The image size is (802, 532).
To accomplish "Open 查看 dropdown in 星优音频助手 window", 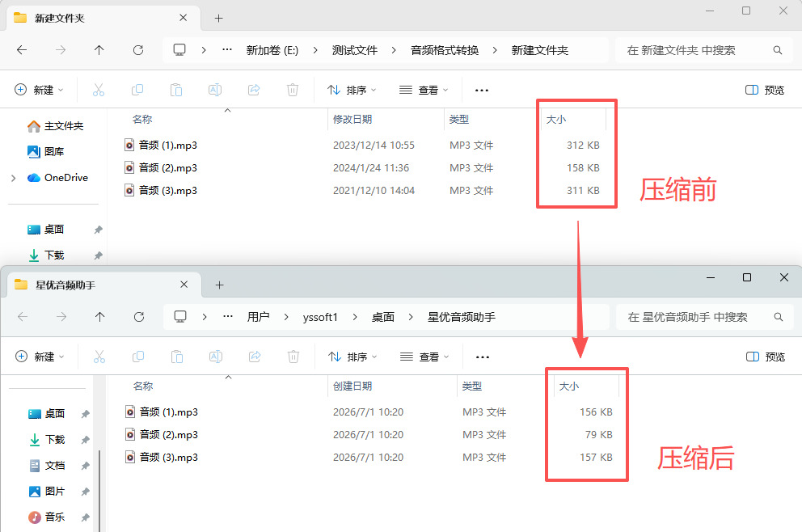I will (425, 357).
